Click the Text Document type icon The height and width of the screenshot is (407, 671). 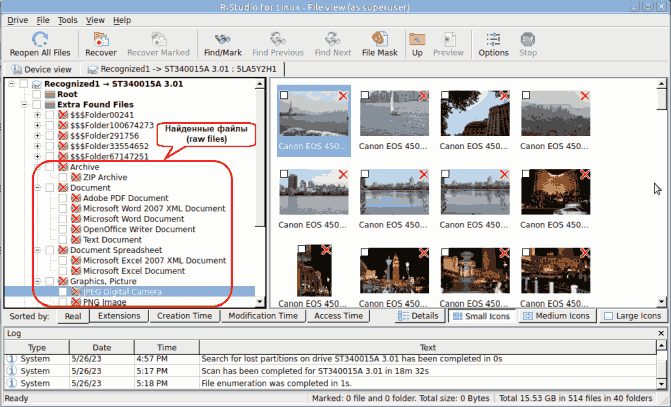pos(76,240)
